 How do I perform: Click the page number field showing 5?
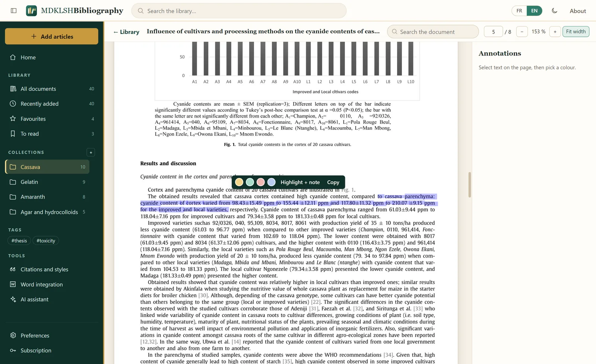pos(493,32)
